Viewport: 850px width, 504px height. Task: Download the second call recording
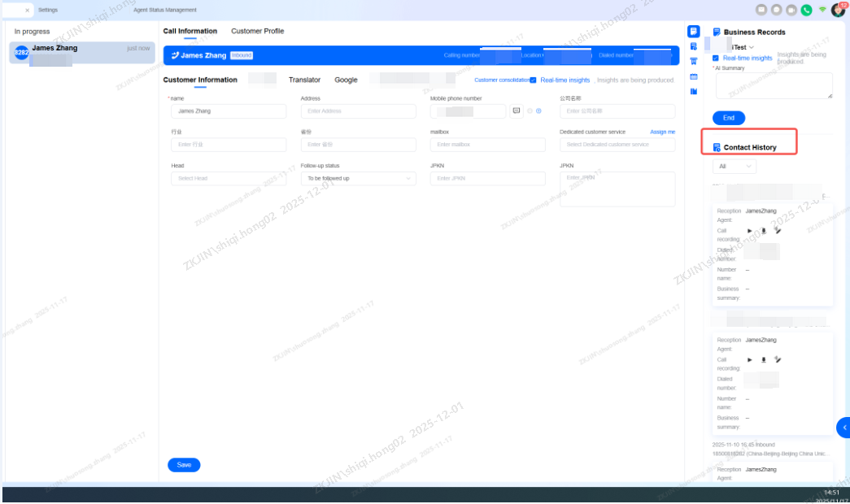(763, 359)
